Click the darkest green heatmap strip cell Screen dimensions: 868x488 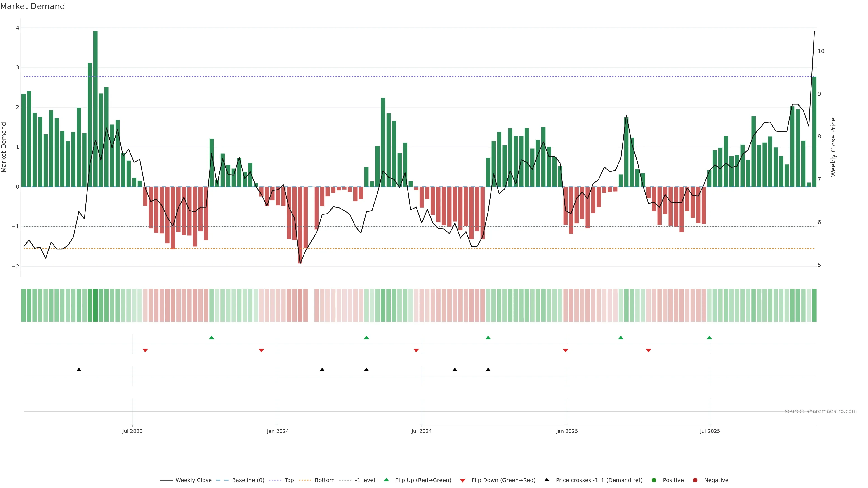tap(95, 305)
